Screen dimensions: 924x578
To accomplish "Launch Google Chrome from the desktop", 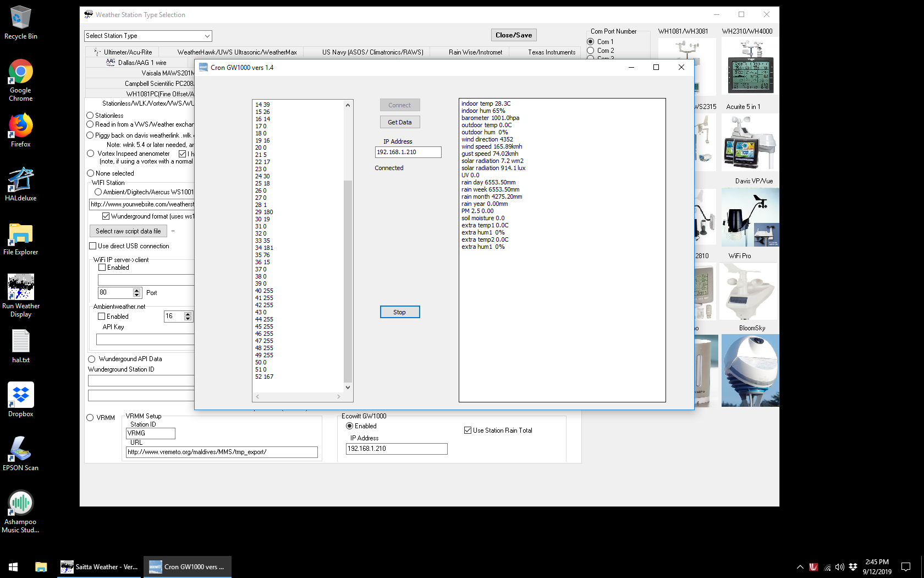I will tap(20, 80).
